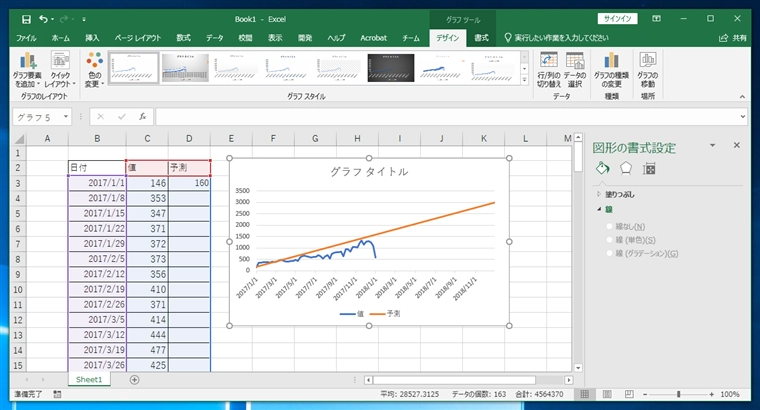Image resolution: width=760 pixels, height=410 pixels.
Task: Switch to the データ tab
Action: 214,38
